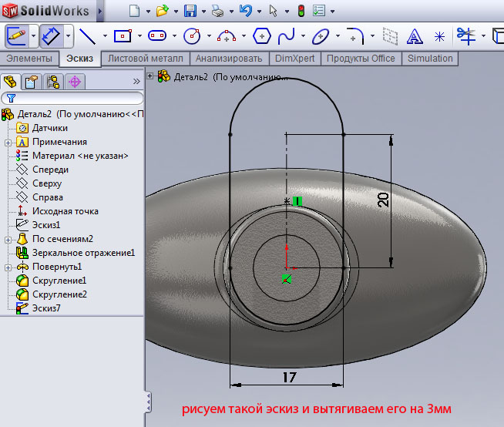Select the Скругление1 feature

pyautogui.click(x=59, y=281)
